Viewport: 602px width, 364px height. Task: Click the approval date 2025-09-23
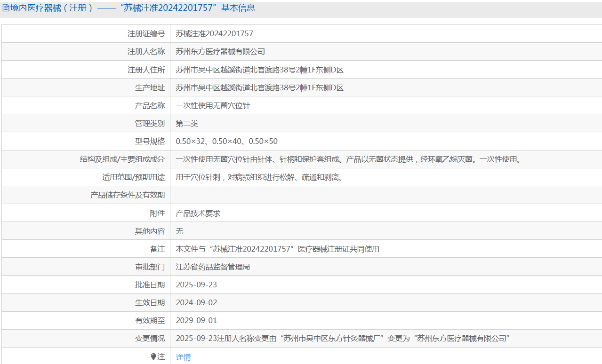[196, 285]
